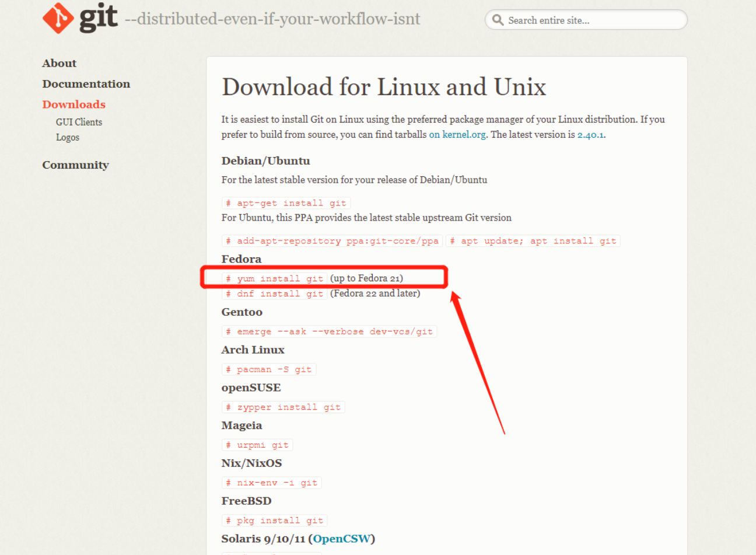Click the yum install git command

point(274,279)
